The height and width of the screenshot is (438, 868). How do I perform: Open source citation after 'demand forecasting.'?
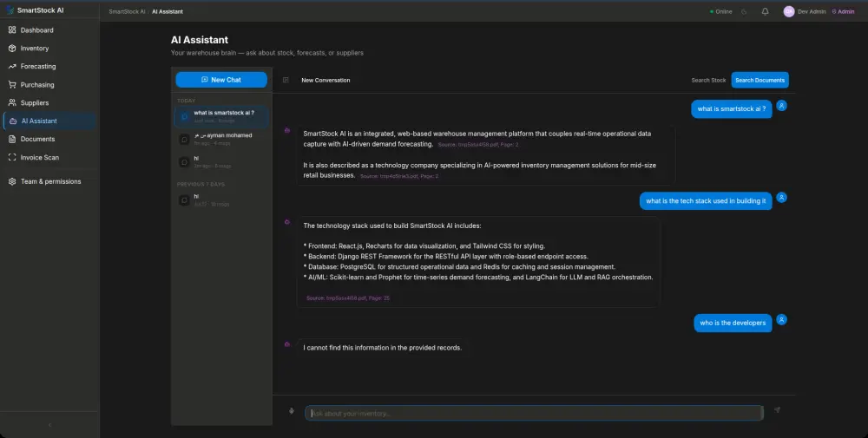(x=477, y=145)
